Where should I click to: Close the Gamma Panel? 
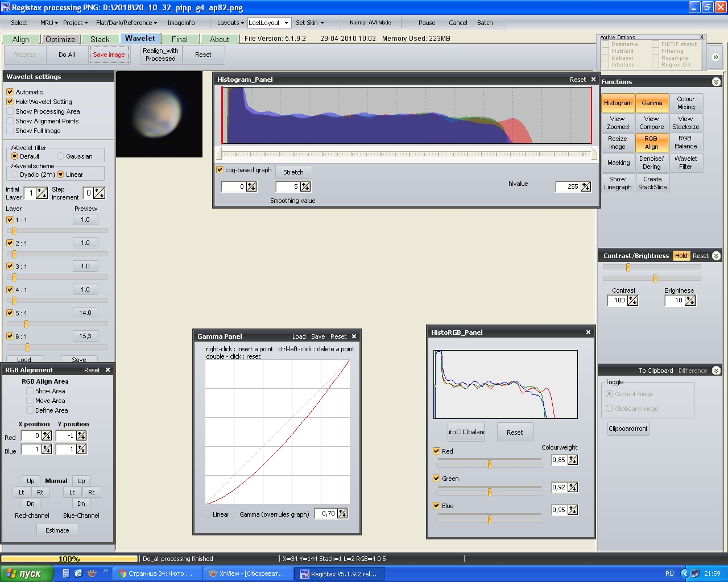point(354,336)
